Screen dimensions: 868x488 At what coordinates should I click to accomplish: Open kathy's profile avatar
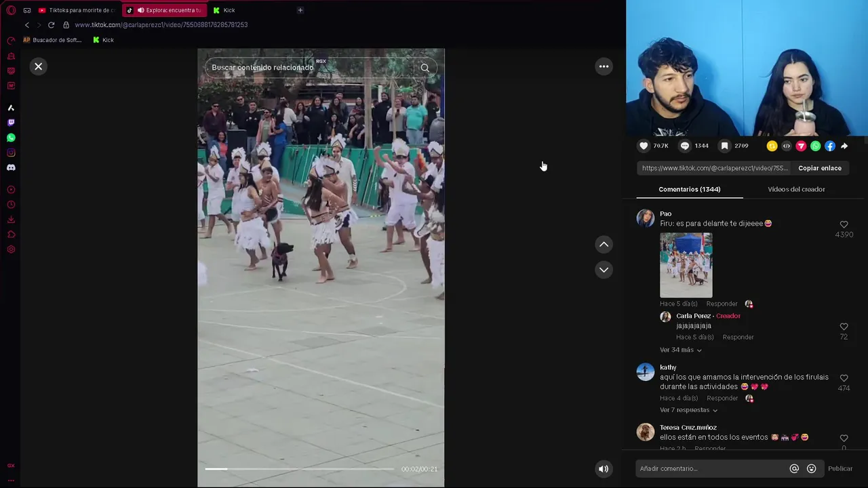[645, 371]
